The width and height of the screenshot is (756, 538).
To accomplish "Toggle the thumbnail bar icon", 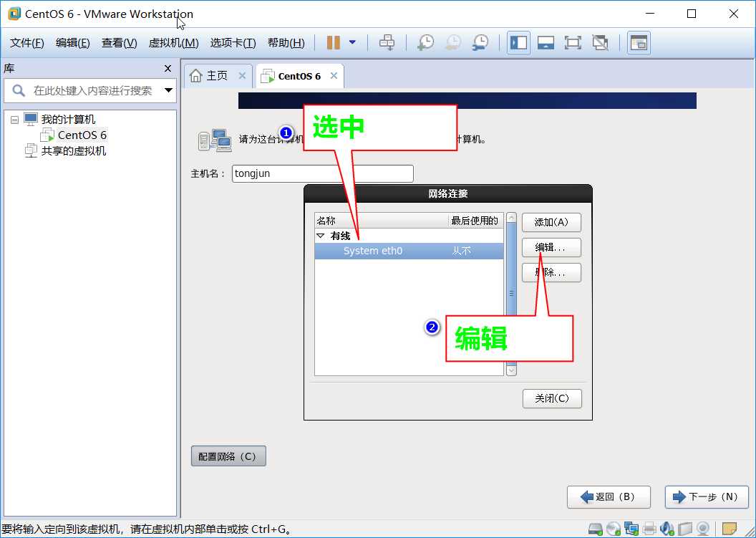I will tap(546, 42).
